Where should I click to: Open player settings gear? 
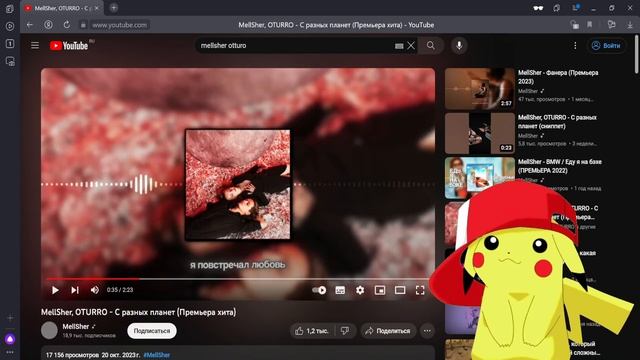pyautogui.click(x=360, y=290)
